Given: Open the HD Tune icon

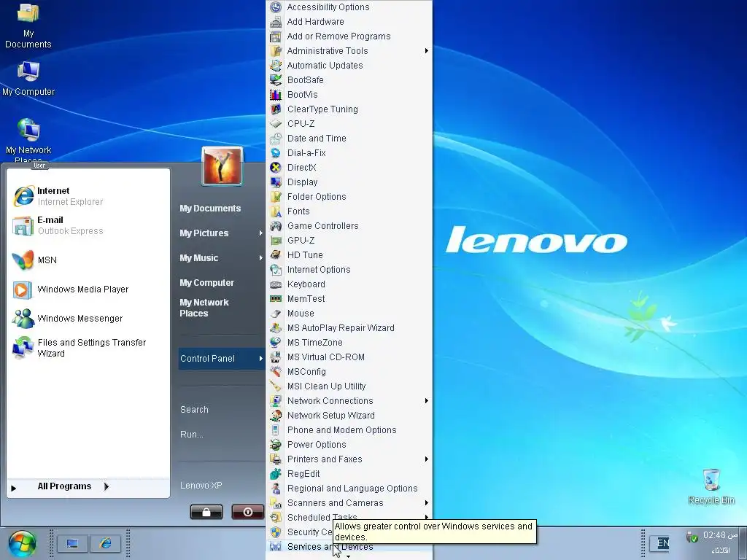Looking at the screenshot, I should tap(275, 255).
